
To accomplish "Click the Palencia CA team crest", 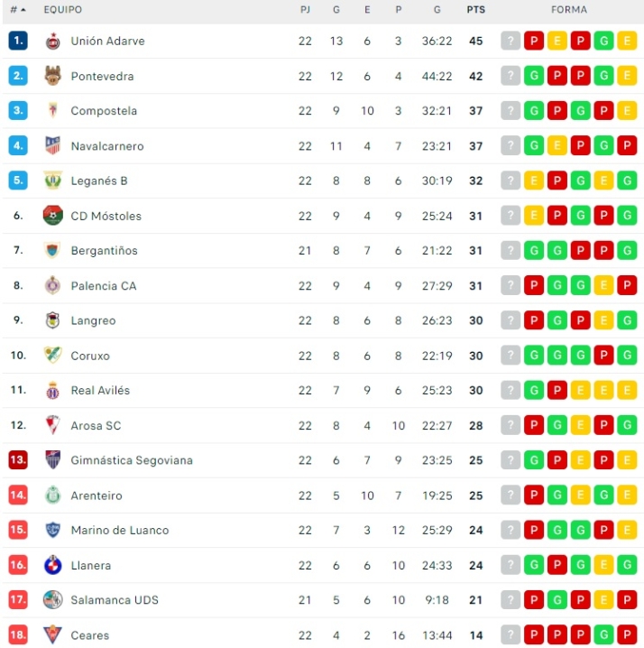I will click(x=52, y=286).
